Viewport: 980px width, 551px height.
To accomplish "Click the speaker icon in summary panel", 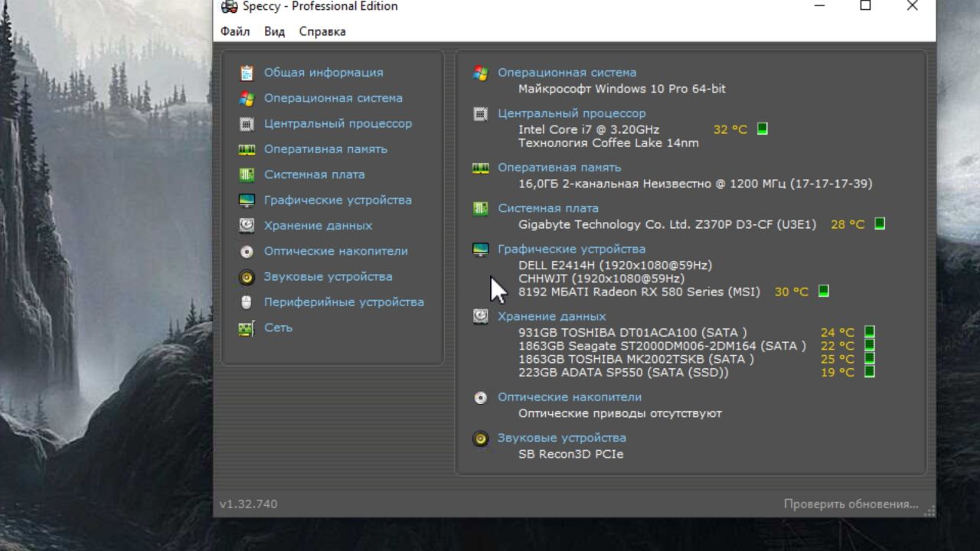I will (x=481, y=439).
